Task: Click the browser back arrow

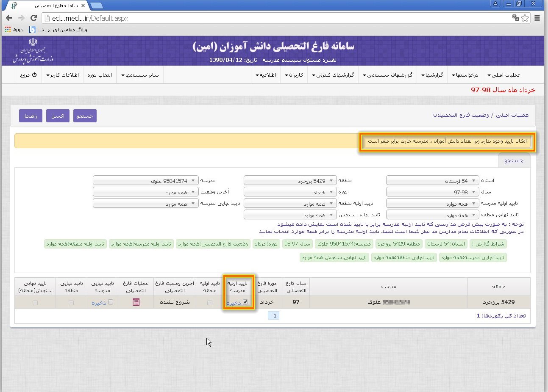Action: [9, 18]
